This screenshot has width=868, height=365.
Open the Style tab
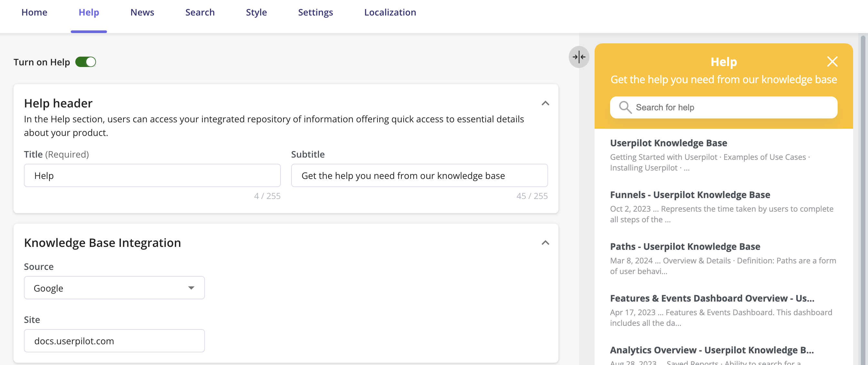(256, 12)
